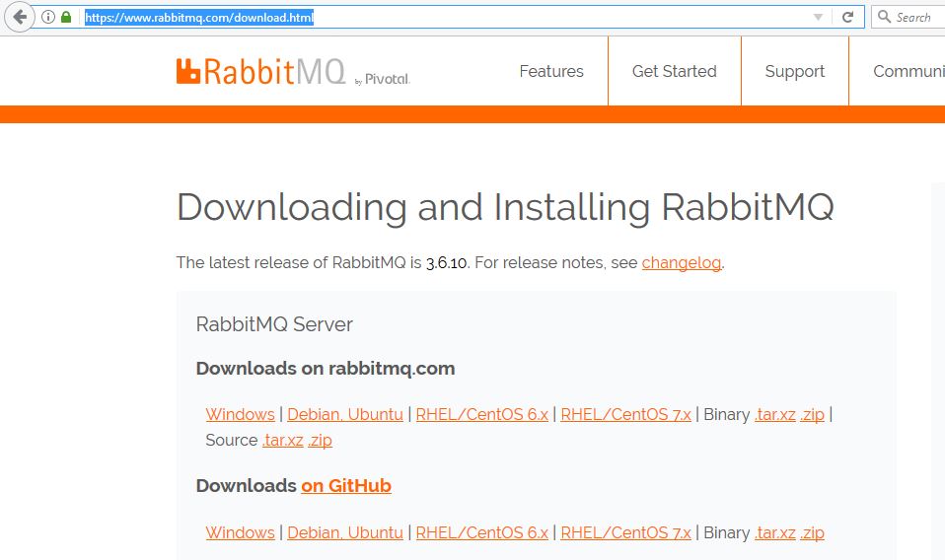Open the Features navigation item
The width and height of the screenshot is (945, 560).
pos(551,71)
